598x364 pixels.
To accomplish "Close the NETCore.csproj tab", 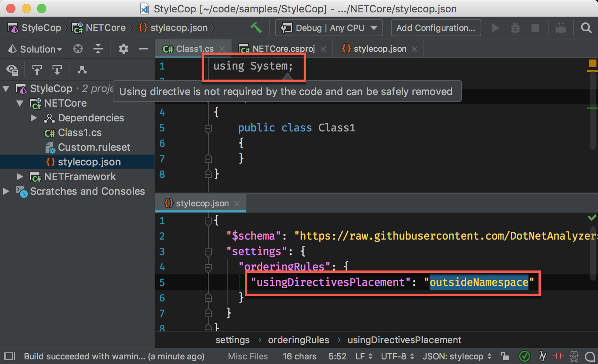I will point(323,49).
